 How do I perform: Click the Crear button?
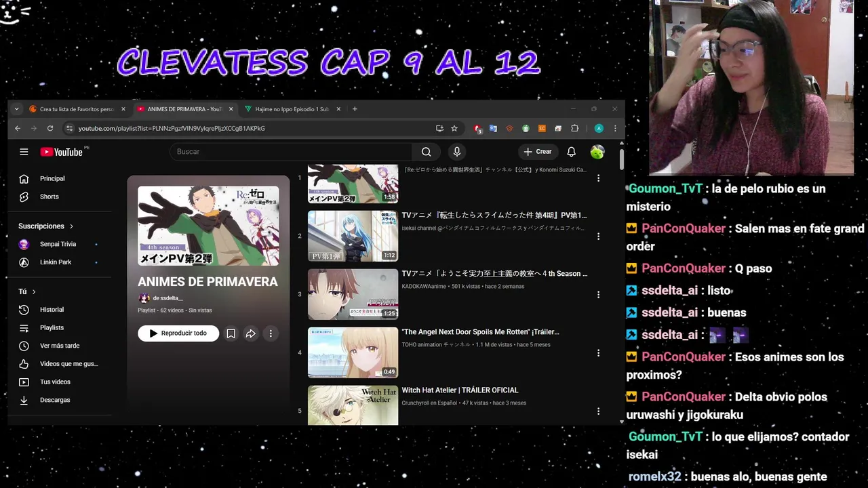(x=538, y=152)
